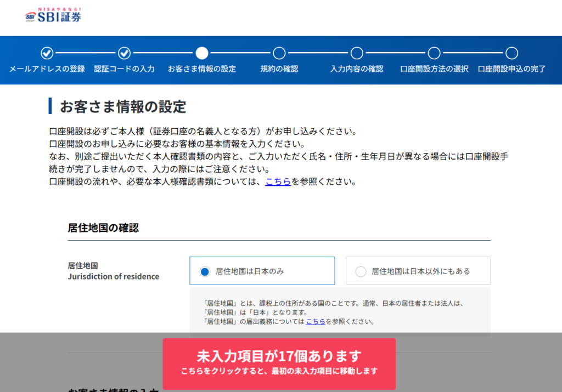
Task: Click the 口座開設方法の選択 step label
Action: click(434, 69)
